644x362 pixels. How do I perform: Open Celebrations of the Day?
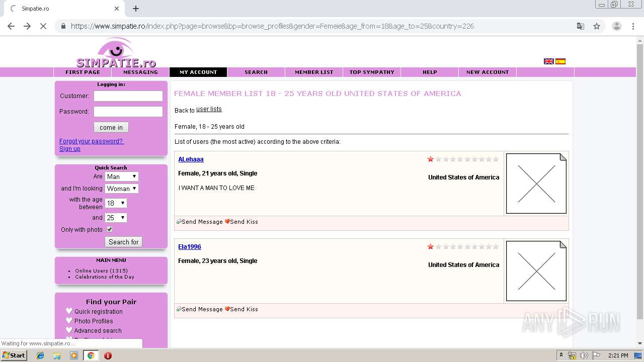pos(105,277)
